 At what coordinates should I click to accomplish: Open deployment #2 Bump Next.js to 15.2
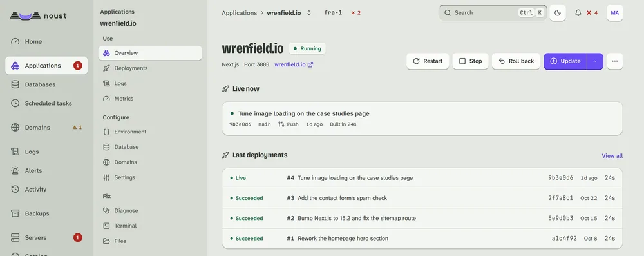pyautogui.click(x=422, y=218)
